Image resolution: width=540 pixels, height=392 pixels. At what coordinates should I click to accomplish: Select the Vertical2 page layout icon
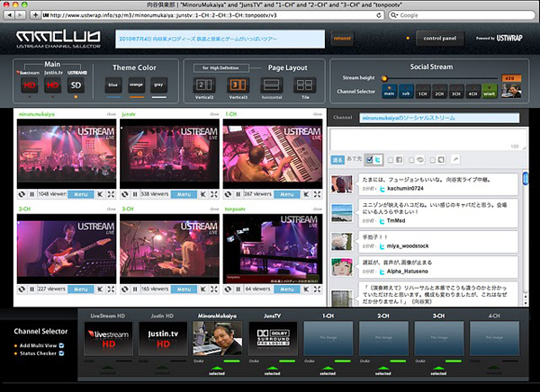203,85
